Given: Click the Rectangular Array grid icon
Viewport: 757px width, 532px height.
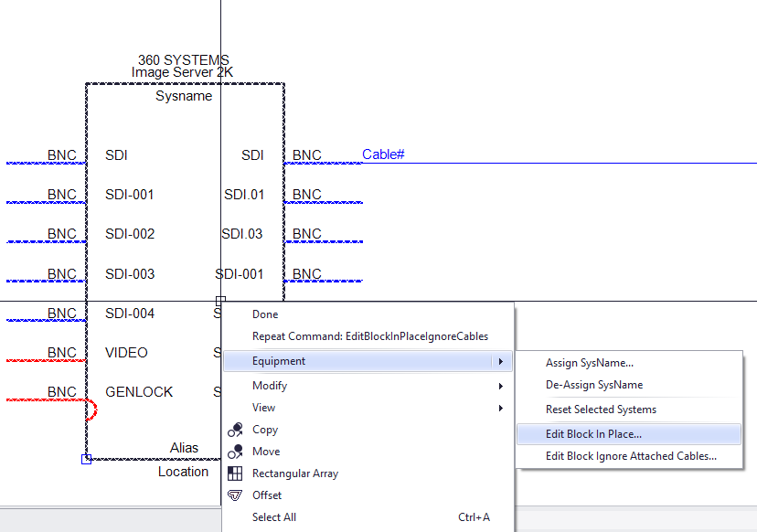Looking at the screenshot, I should point(235,473).
